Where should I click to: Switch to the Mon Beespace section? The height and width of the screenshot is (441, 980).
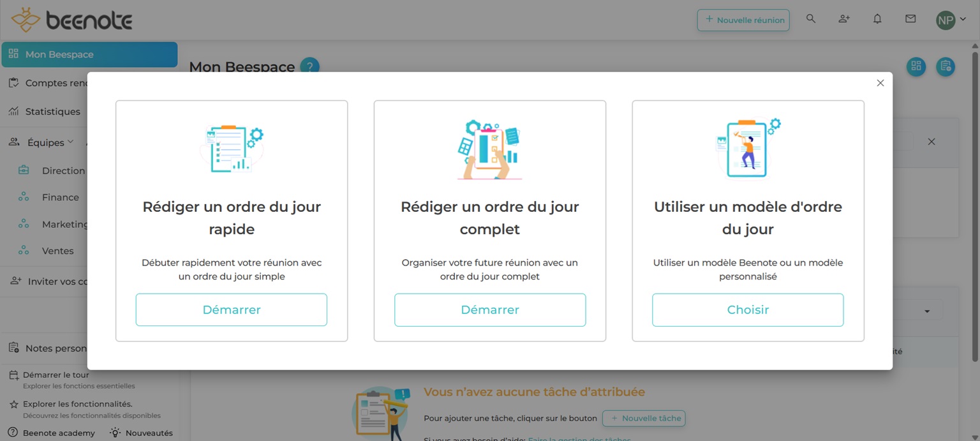point(61,54)
